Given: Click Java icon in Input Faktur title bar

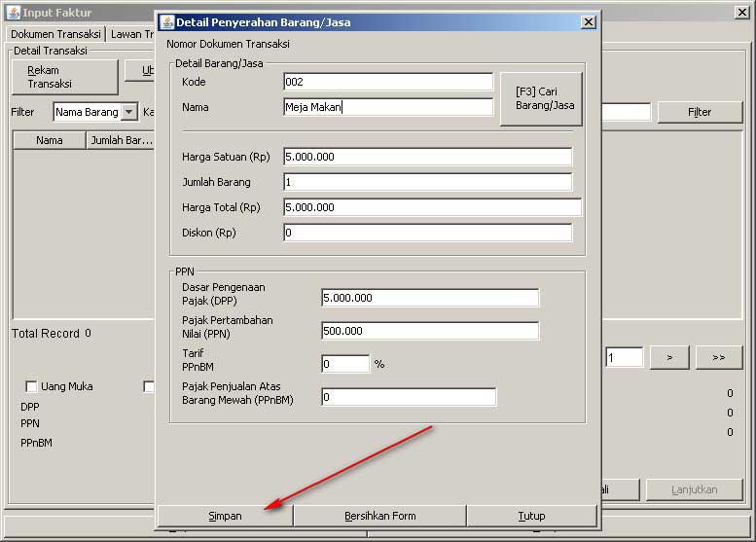Looking at the screenshot, I should (14, 13).
